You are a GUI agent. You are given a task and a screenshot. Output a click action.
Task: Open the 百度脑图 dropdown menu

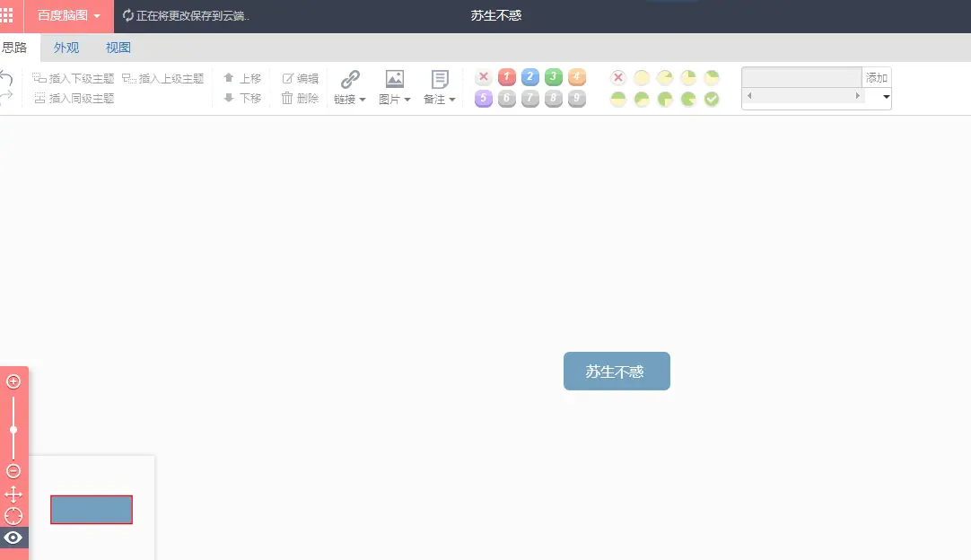[x=69, y=16]
